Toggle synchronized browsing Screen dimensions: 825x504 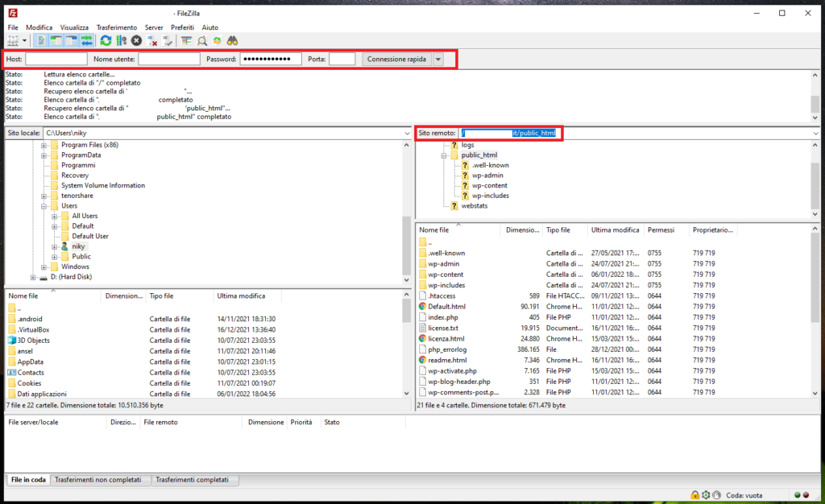(217, 40)
